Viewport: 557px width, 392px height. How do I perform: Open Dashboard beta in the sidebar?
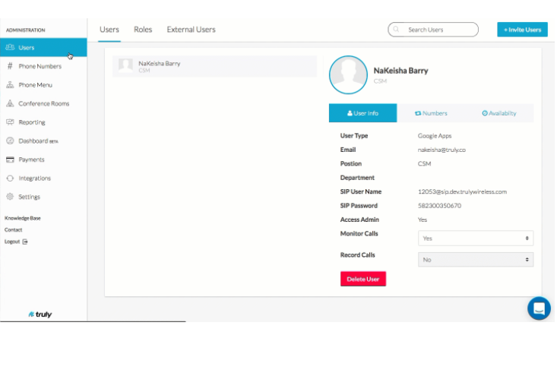coord(43,141)
